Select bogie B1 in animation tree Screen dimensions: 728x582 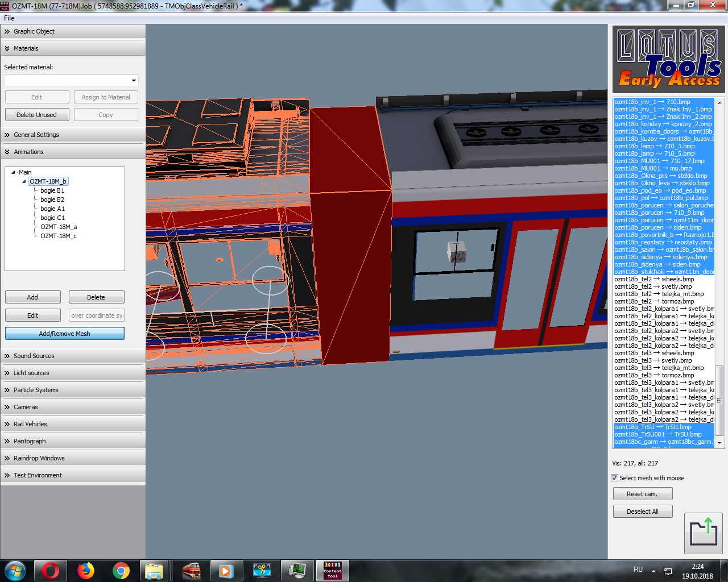tap(52, 190)
